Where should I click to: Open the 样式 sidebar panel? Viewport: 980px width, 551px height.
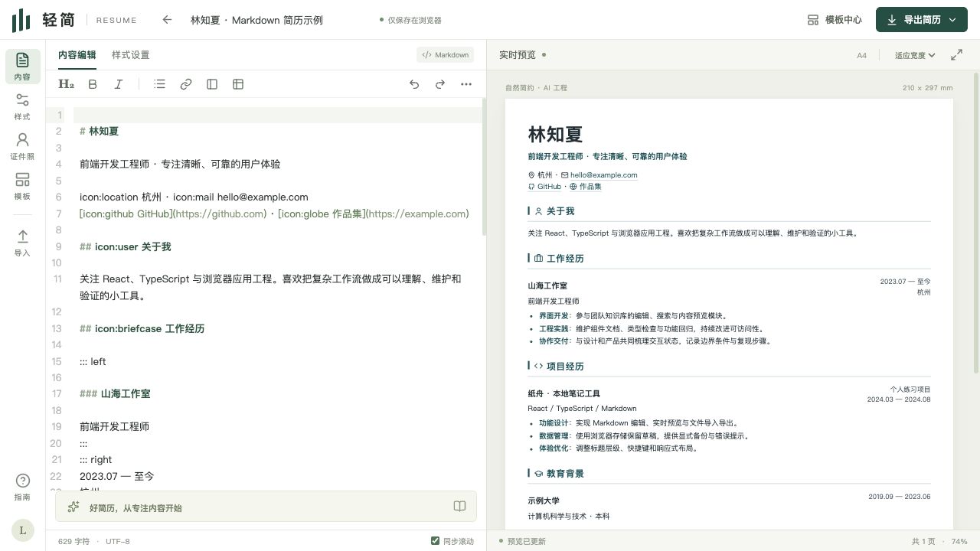(x=22, y=106)
